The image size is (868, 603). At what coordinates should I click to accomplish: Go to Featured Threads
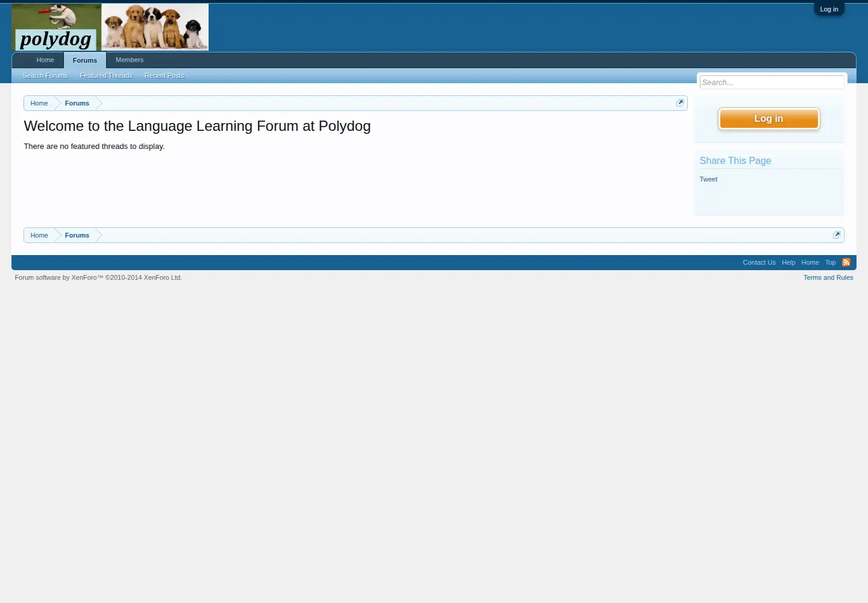tap(106, 76)
